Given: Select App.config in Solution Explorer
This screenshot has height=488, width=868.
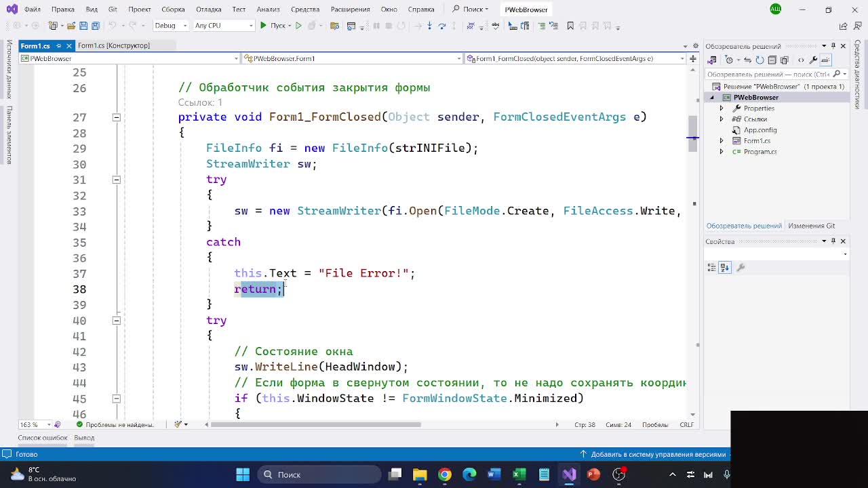Looking at the screenshot, I should [x=759, y=130].
